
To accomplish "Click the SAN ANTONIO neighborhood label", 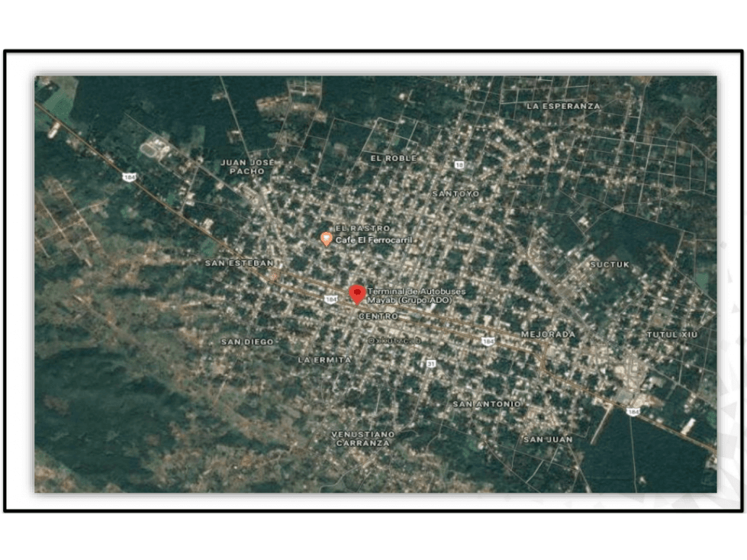I will pyautogui.click(x=486, y=404).
